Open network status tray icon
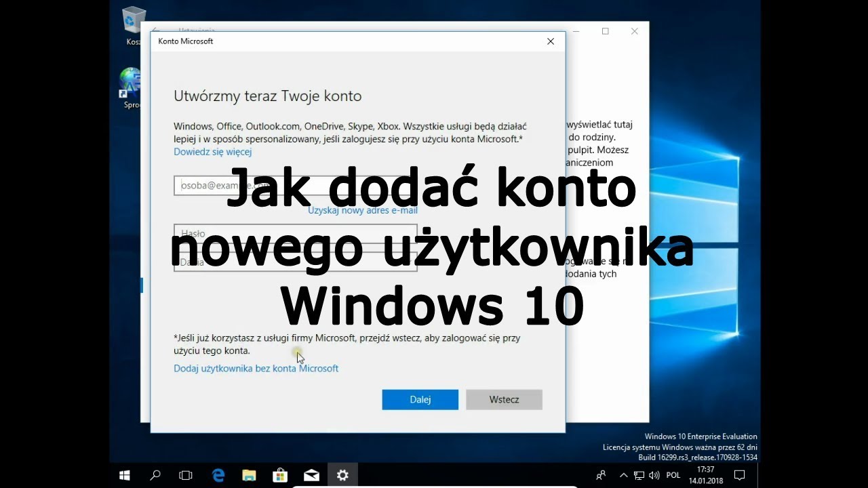Image resolution: width=868 pixels, height=488 pixels. pyautogui.click(x=639, y=475)
